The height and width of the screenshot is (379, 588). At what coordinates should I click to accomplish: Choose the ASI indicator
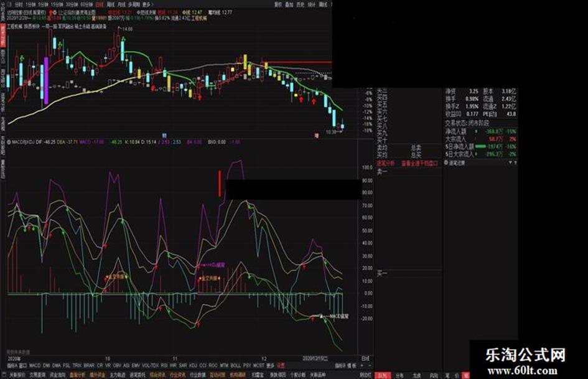127,365
